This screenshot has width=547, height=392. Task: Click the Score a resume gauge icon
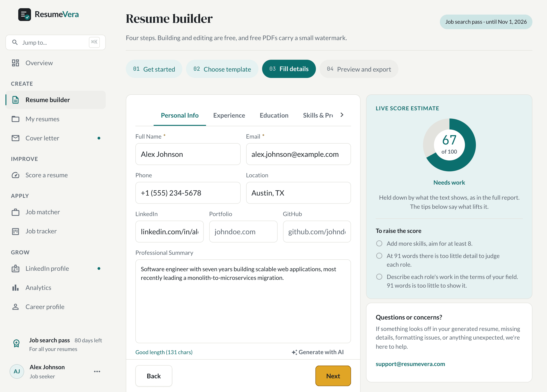pos(15,175)
